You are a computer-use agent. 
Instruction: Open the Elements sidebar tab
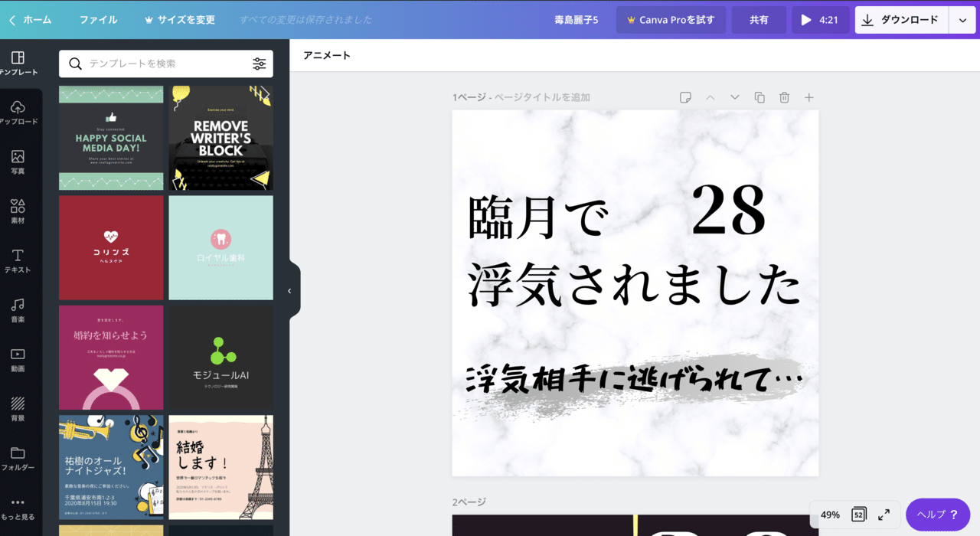coord(18,211)
